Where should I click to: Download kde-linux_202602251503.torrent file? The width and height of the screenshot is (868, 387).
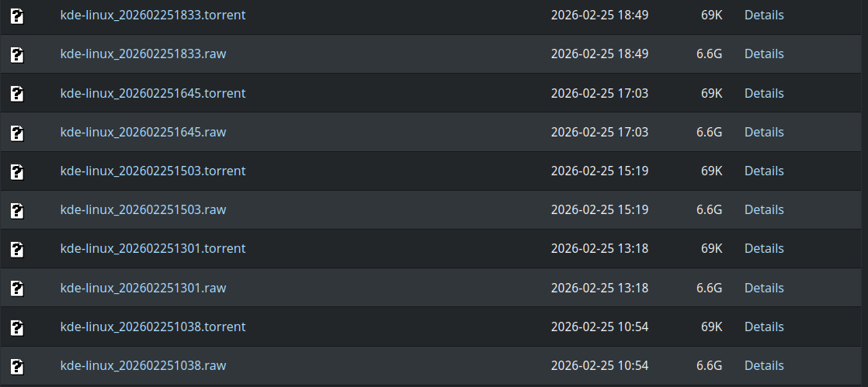click(x=152, y=171)
